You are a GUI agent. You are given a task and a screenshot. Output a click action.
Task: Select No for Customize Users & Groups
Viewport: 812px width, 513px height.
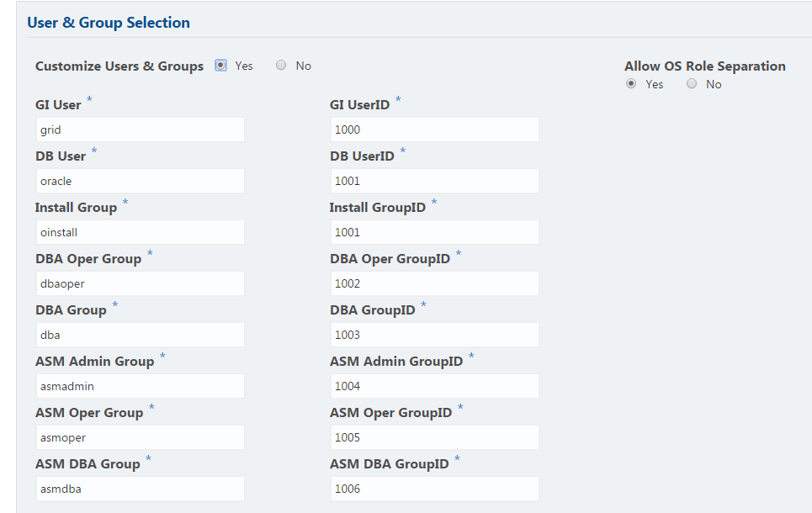281,66
